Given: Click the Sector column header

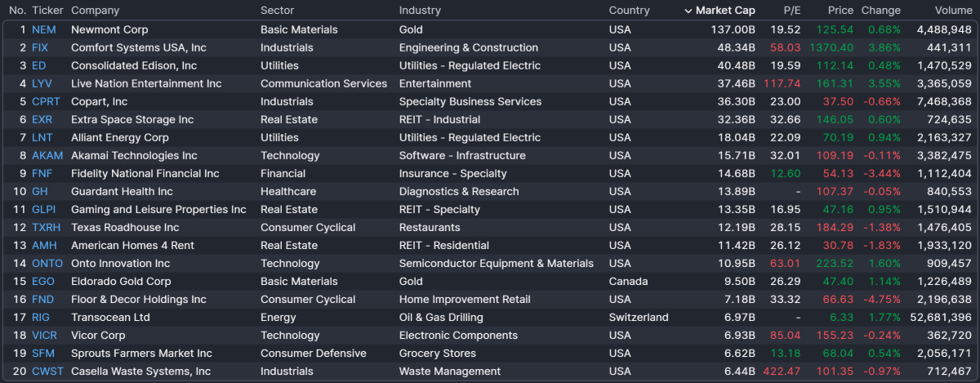Looking at the screenshot, I should (277, 11).
